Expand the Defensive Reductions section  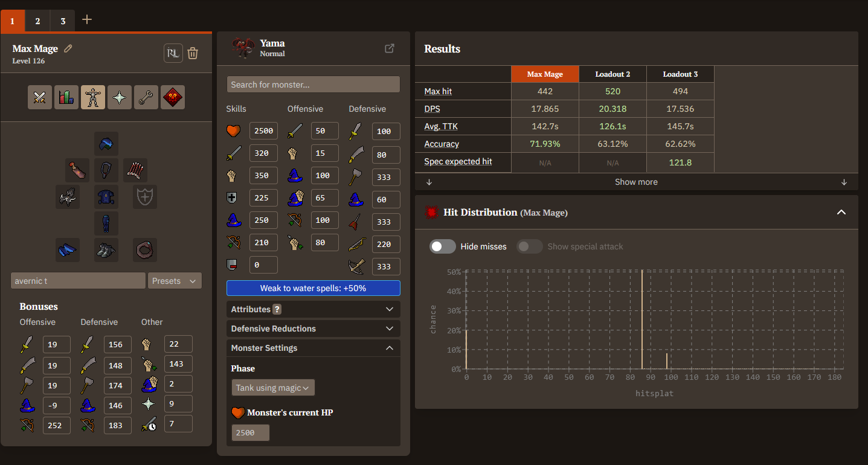313,329
